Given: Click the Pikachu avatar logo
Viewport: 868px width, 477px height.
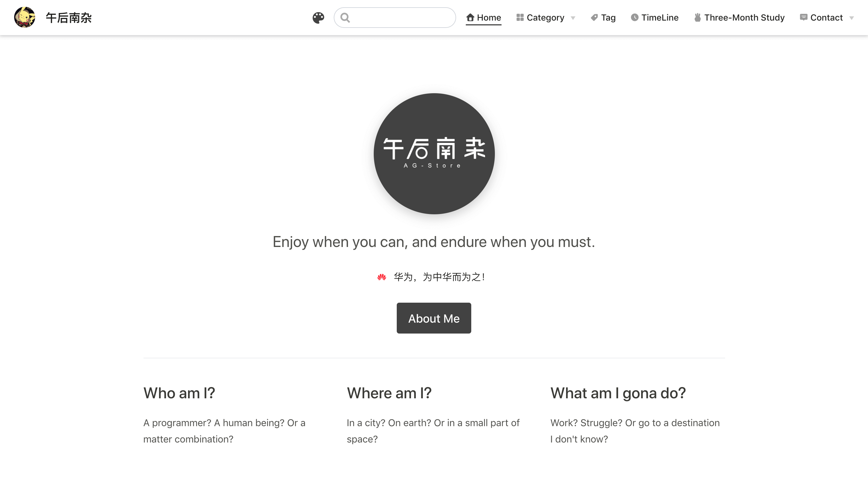Looking at the screenshot, I should coord(25,17).
